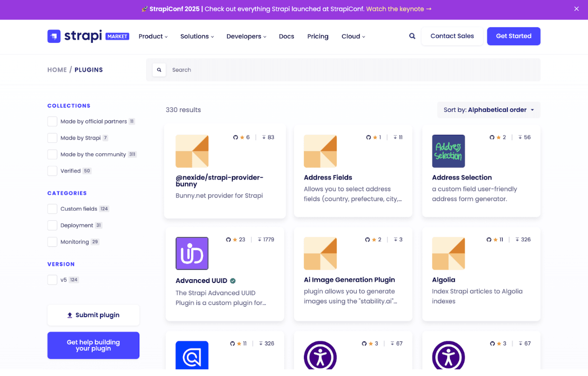Click the Algolia plugin placeholder icon

449,254
